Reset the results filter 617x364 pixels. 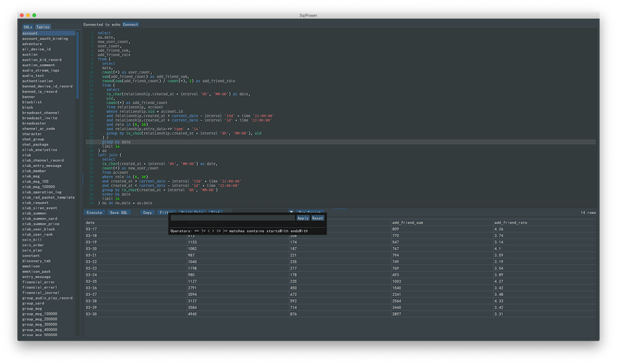tap(317, 218)
